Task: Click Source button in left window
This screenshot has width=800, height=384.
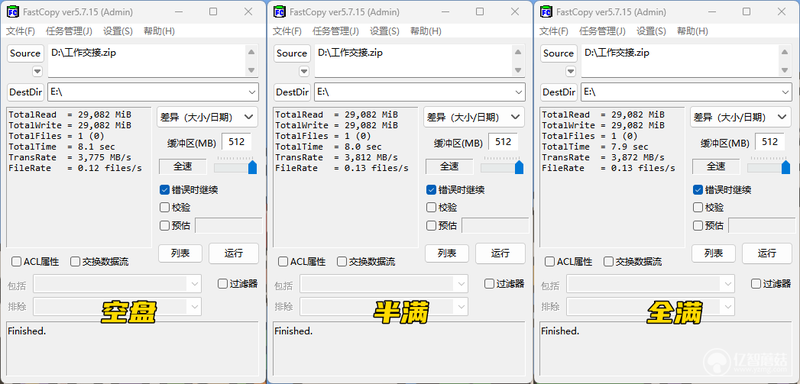Action: coord(25,54)
